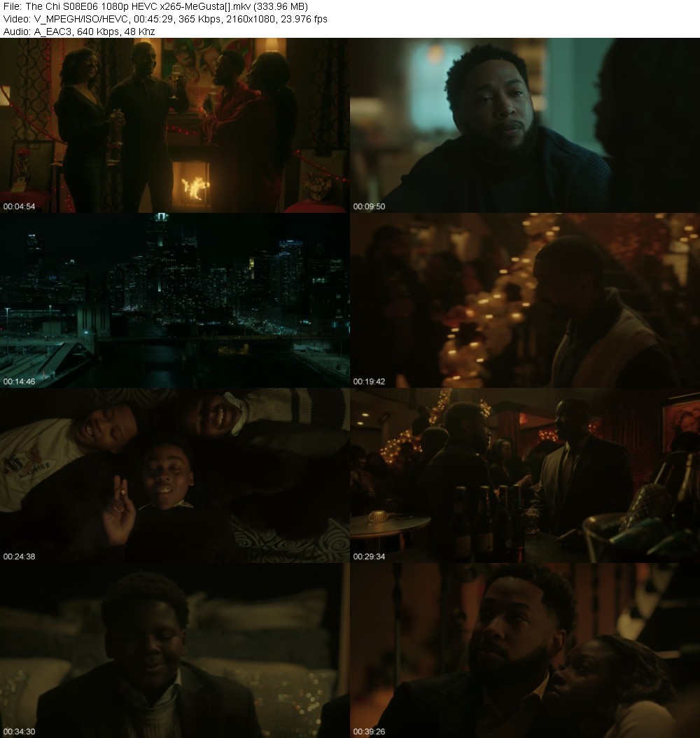
Task: Click the timestamp 00:34:30
Action: point(20,732)
